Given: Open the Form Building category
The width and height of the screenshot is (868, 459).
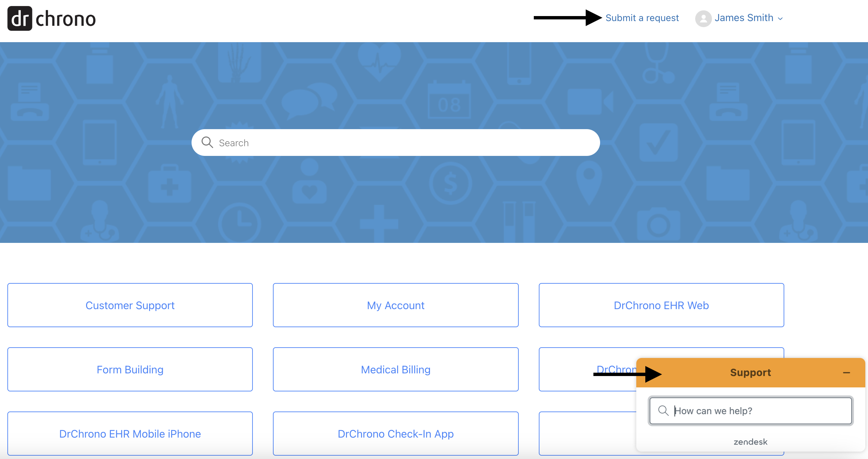Looking at the screenshot, I should tap(130, 369).
